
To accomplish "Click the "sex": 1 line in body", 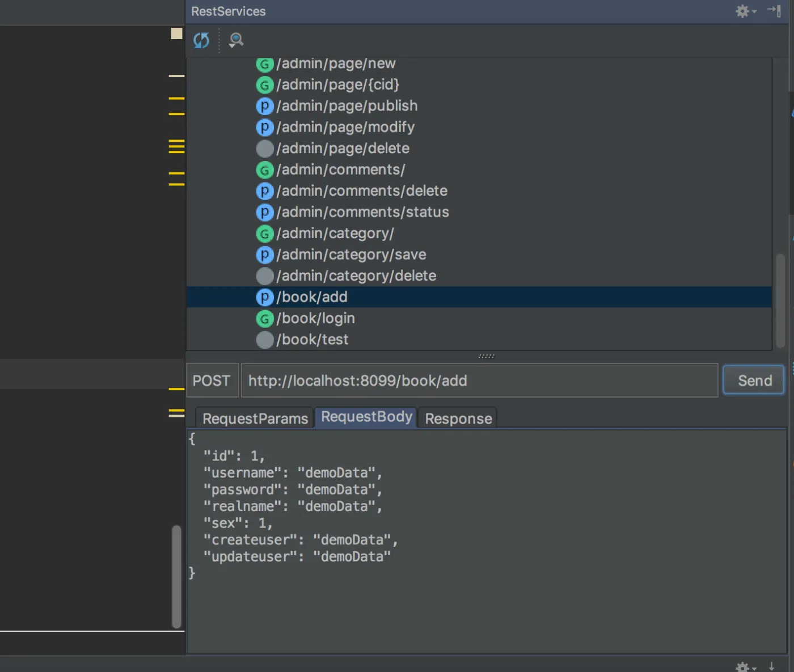I will click(238, 523).
